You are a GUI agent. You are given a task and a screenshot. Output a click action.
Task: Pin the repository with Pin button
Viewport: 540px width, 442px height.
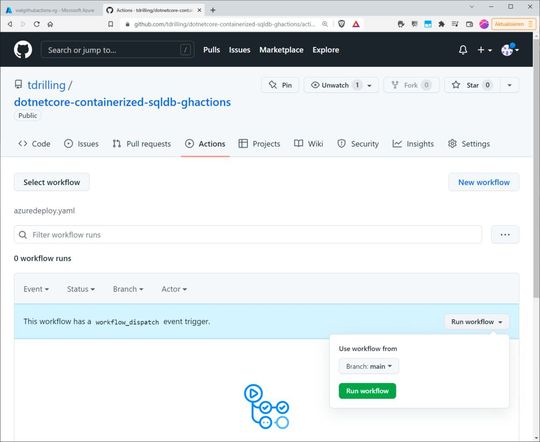pos(280,85)
